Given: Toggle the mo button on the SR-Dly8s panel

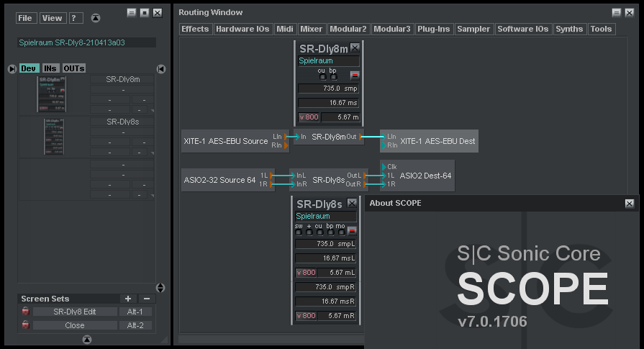Looking at the screenshot, I should coord(341,232).
